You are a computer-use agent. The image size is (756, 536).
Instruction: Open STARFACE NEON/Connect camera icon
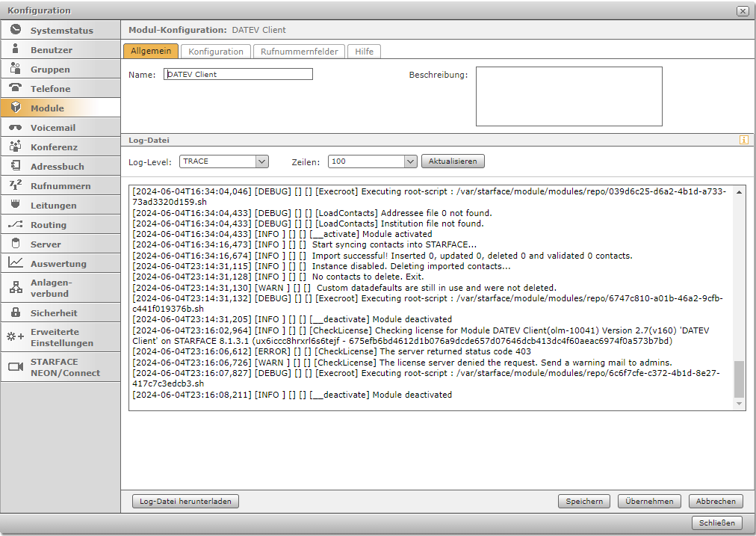pos(16,366)
